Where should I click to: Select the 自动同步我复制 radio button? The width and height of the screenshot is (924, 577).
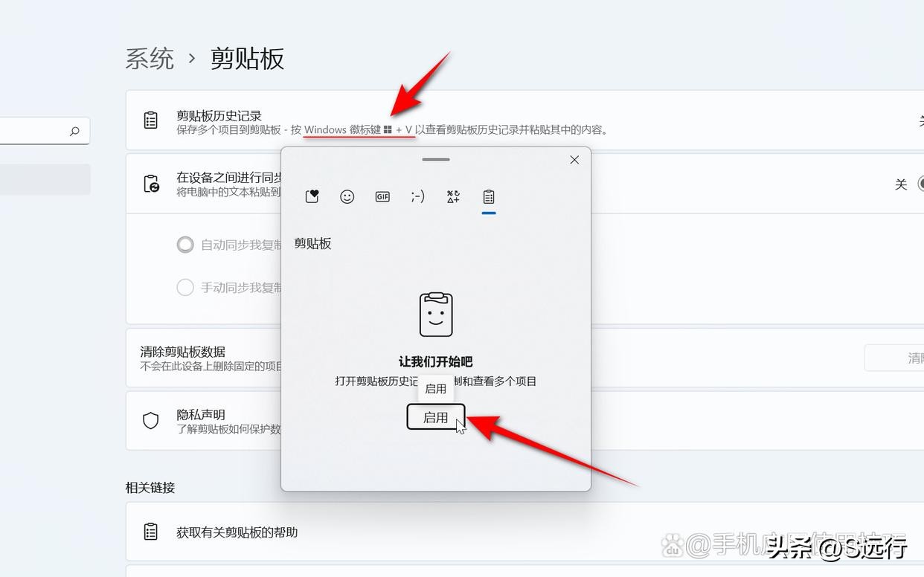185,244
